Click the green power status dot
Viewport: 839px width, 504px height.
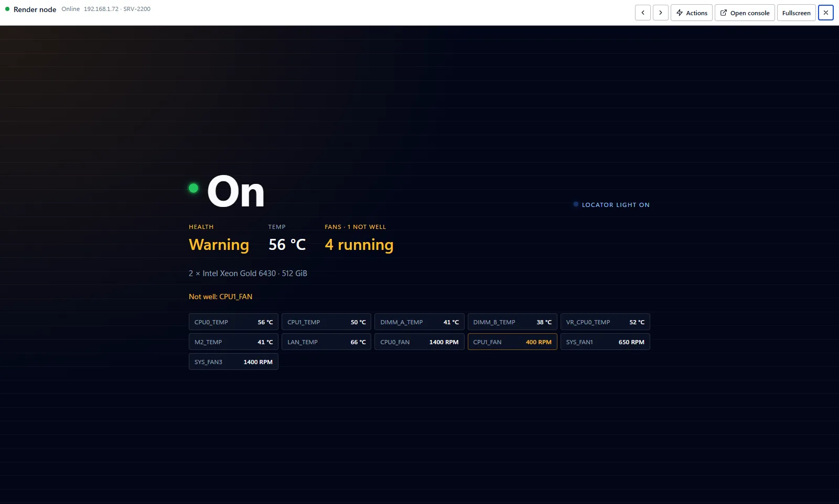coord(193,188)
